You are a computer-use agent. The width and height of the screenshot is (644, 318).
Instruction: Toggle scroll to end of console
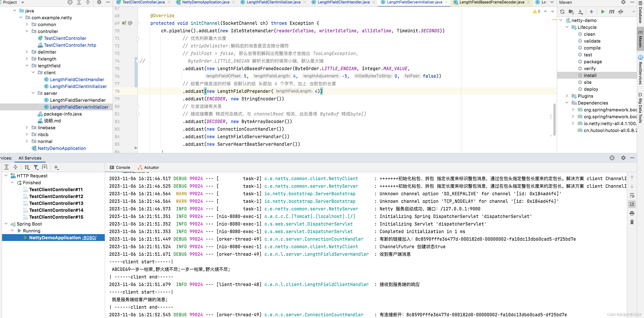(632, 204)
